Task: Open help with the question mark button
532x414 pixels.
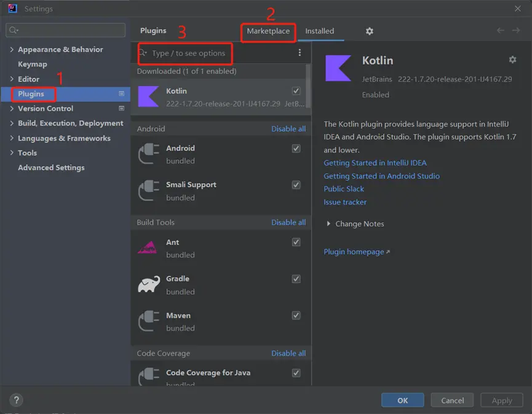Action: pyautogui.click(x=16, y=400)
